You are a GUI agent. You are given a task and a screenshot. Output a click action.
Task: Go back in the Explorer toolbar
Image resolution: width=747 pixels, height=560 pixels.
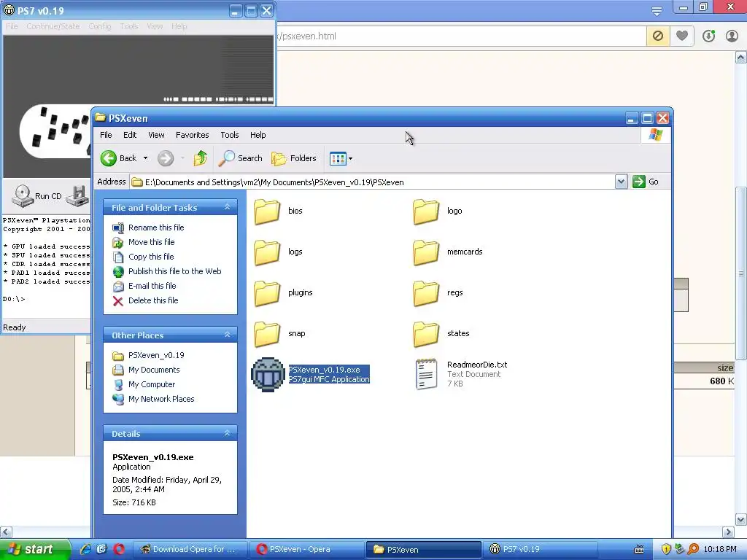(119, 158)
